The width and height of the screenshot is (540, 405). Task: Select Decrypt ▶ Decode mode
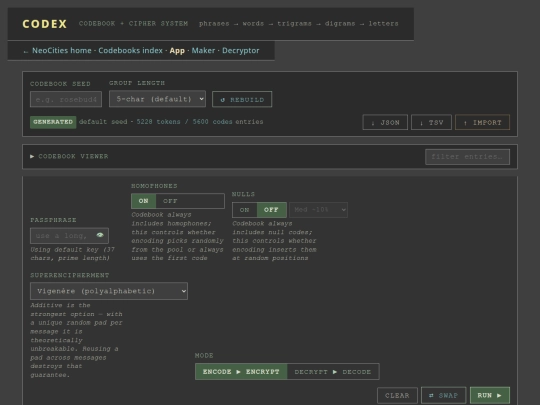tap(333, 372)
